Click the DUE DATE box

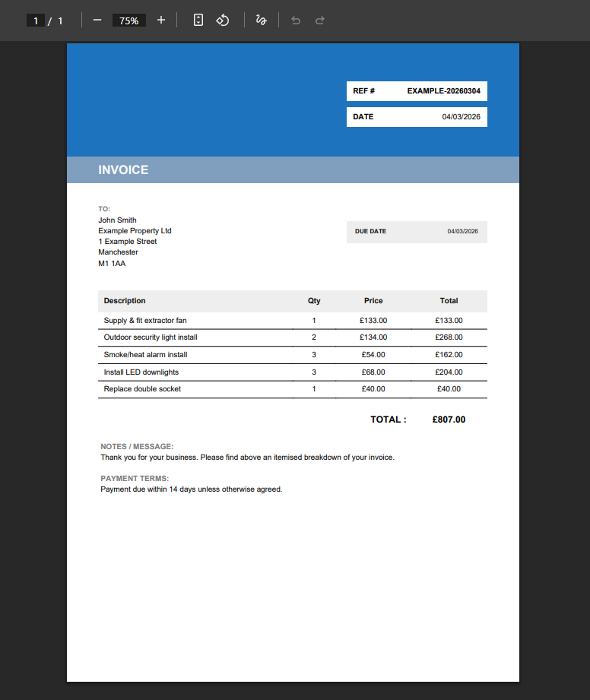click(417, 232)
